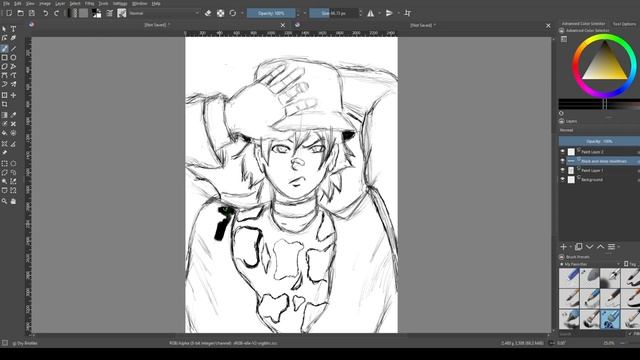Select the Ellipse shape tool
Viewport: 640px width, 360px height.
pyautogui.click(x=13, y=58)
